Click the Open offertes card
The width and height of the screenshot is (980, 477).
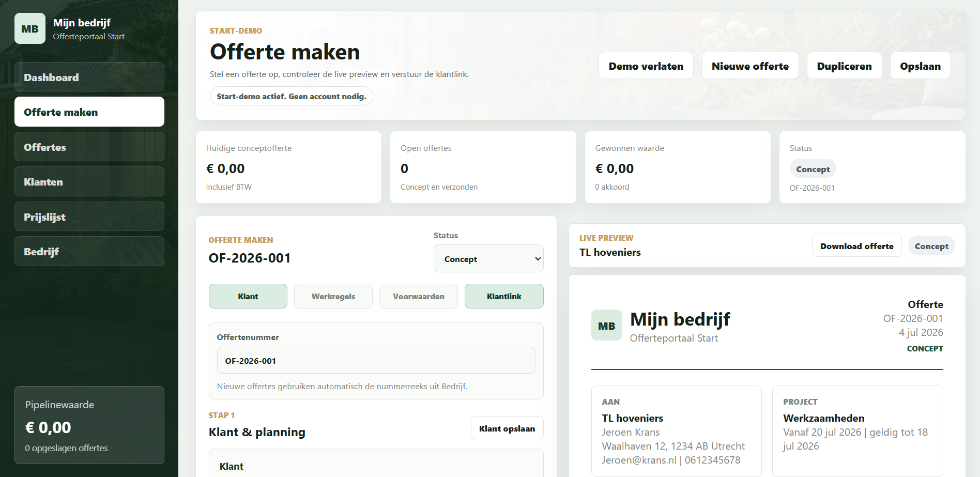(x=483, y=167)
